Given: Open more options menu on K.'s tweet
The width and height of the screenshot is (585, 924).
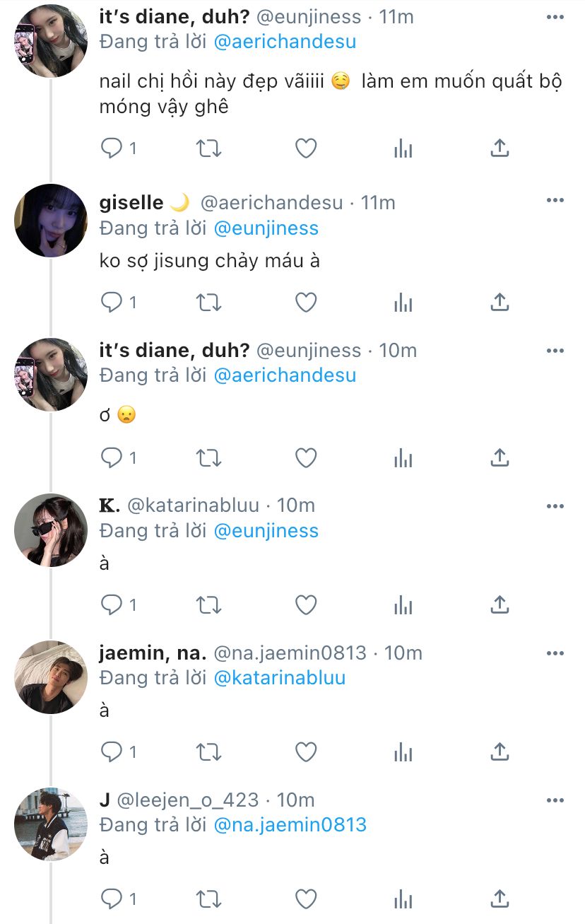Looking at the screenshot, I should tap(555, 505).
